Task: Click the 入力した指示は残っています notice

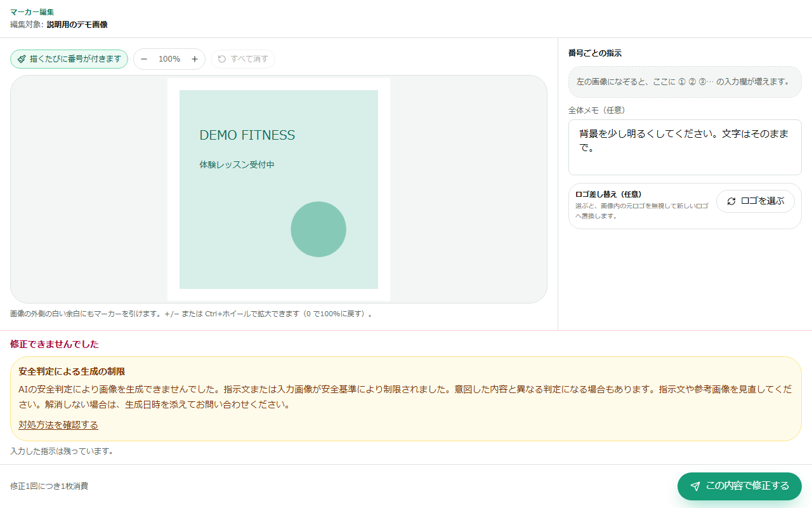Action: click(62, 451)
